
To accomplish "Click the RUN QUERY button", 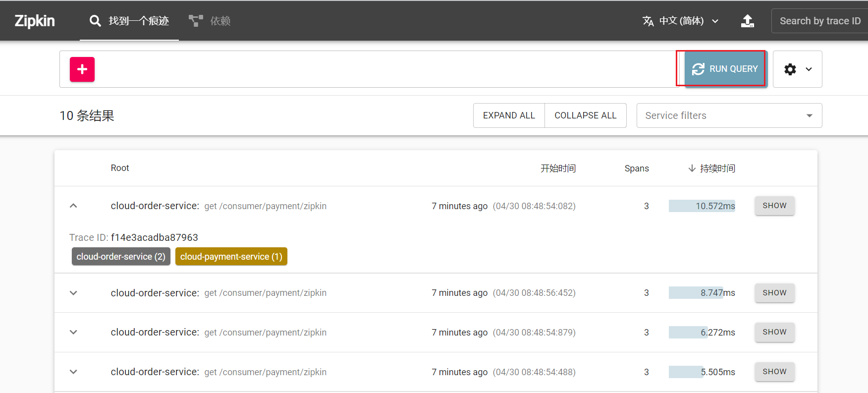I will (726, 69).
